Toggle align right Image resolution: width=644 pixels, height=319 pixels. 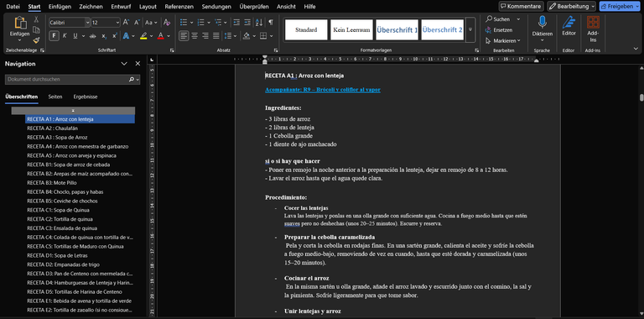[205, 36]
